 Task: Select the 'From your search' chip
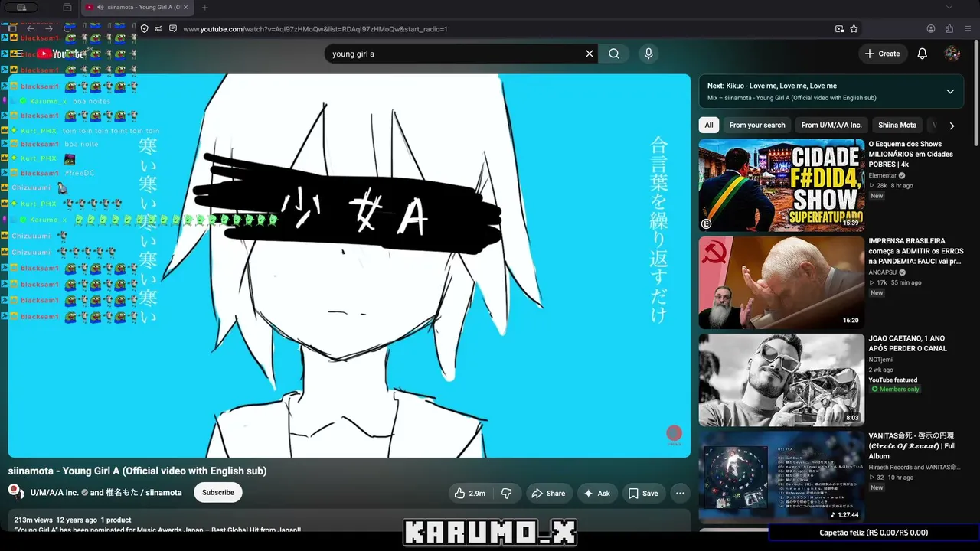[x=757, y=126]
